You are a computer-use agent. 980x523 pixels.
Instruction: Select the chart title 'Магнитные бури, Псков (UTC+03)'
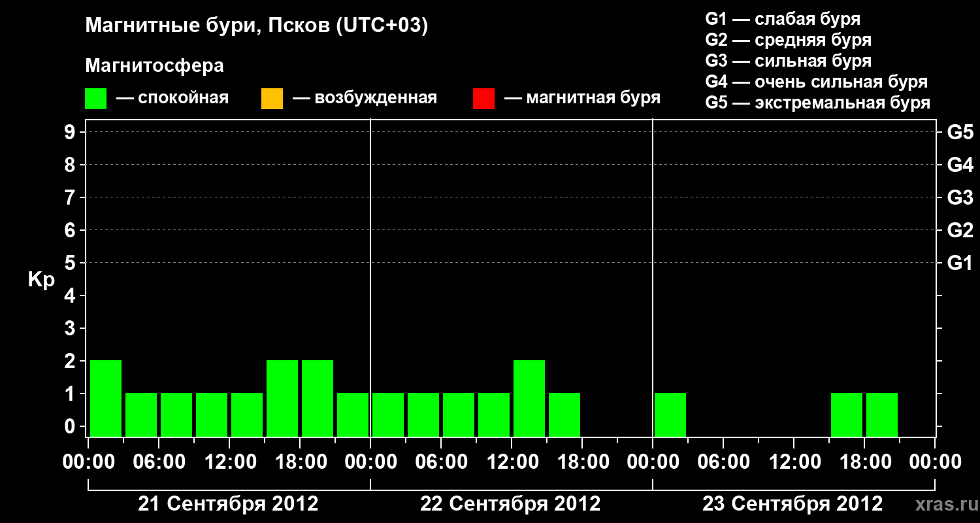point(257,26)
